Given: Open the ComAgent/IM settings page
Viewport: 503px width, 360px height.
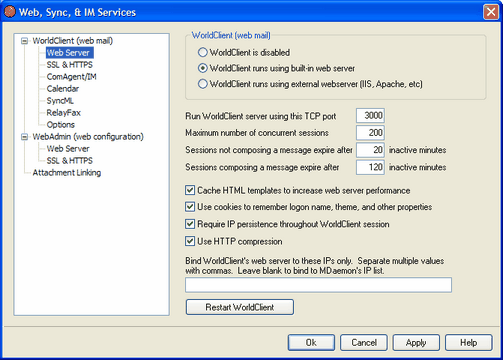Looking at the screenshot, I should coord(71,77).
